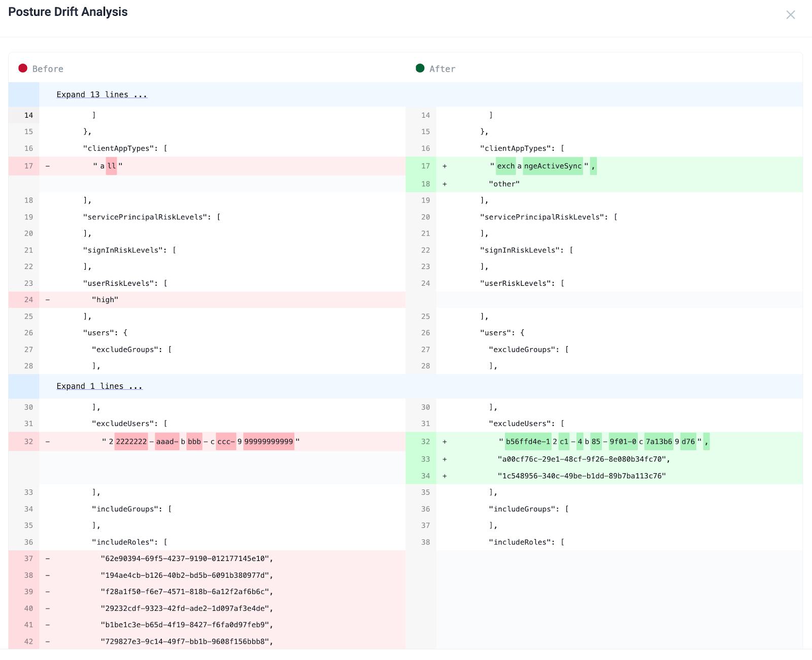
Task: Click the plus marker on After line 17
Action: pyautogui.click(x=445, y=166)
